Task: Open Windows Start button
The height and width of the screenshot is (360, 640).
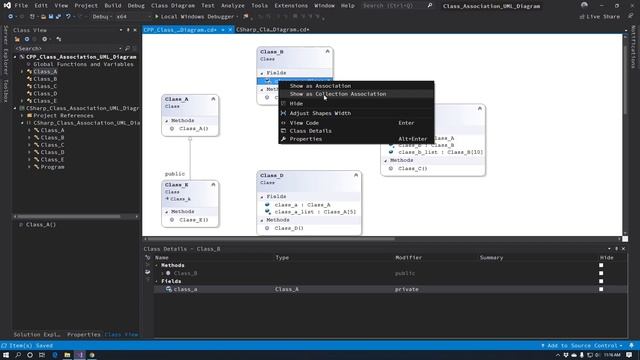Action: pyautogui.click(x=6, y=355)
